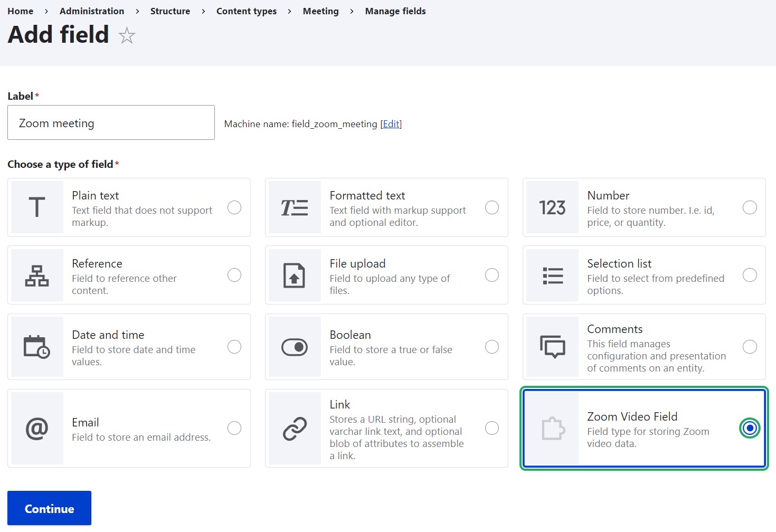Click the Continue button
Screen dimensions: 776x532
(x=49, y=508)
